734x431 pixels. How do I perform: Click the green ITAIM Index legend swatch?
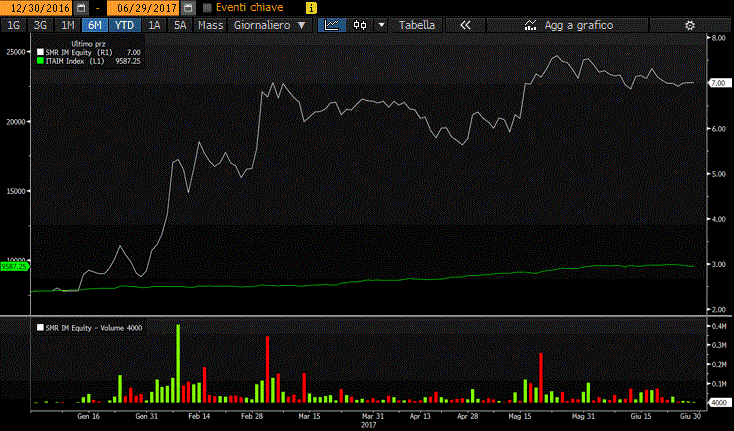[39, 59]
